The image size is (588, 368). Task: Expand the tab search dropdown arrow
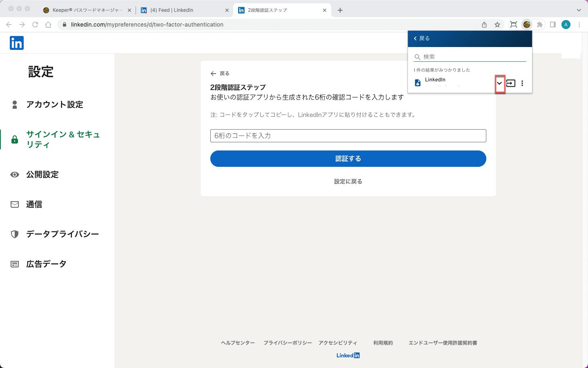click(x=579, y=10)
